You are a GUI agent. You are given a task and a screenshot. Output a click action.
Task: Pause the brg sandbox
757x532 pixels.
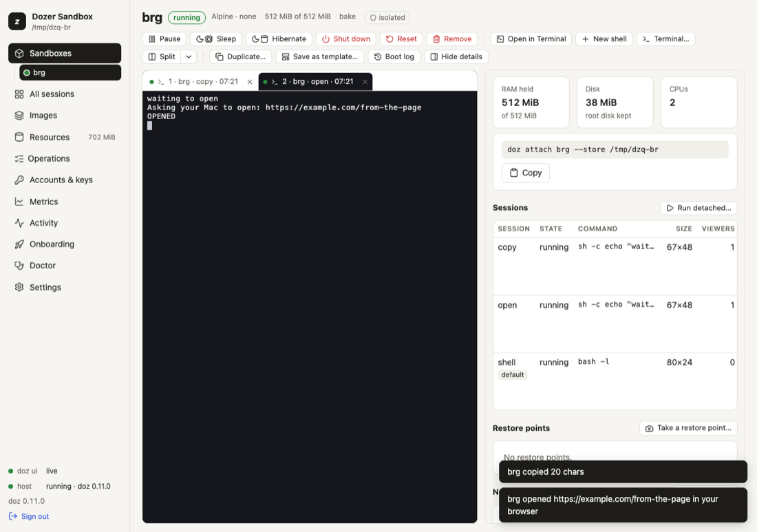(164, 39)
